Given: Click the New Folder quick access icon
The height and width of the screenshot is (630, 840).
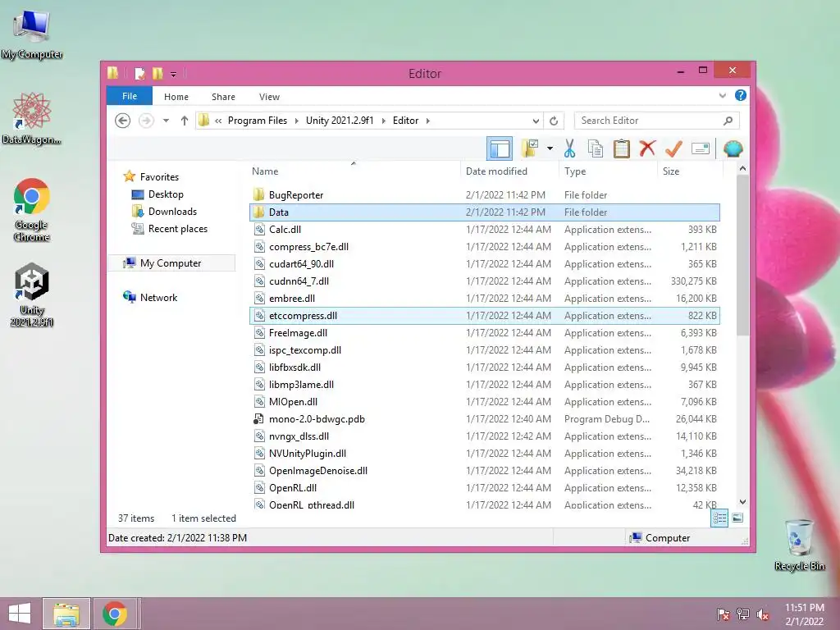Looking at the screenshot, I should (157, 73).
